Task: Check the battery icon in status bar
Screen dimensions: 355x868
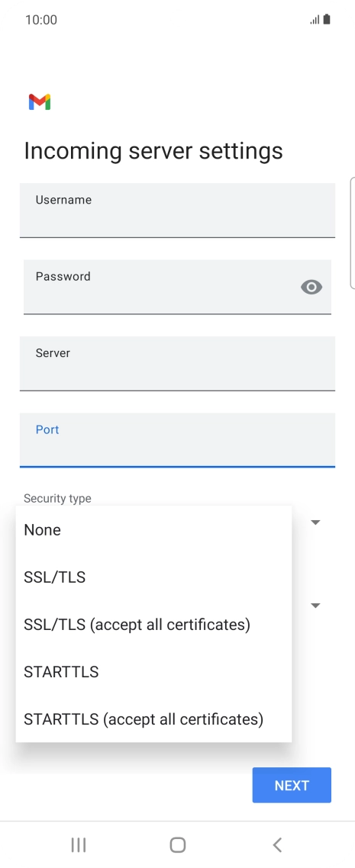Action: click(x=327, y=20)
